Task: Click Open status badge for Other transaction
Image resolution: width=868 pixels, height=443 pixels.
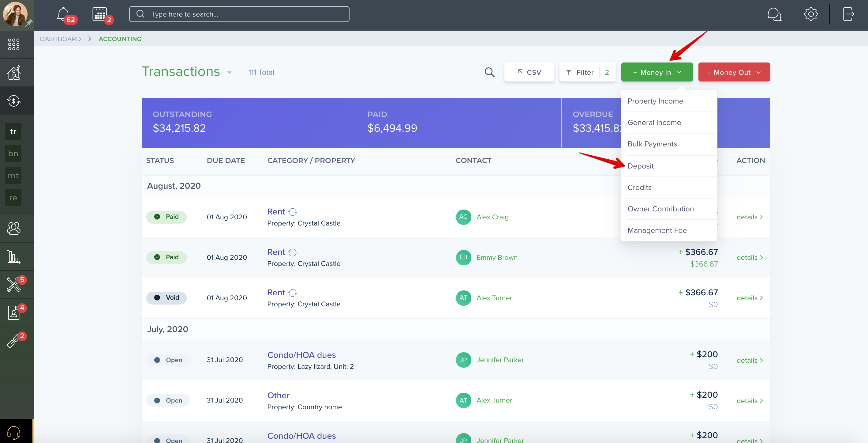Action: pos(168,400)
